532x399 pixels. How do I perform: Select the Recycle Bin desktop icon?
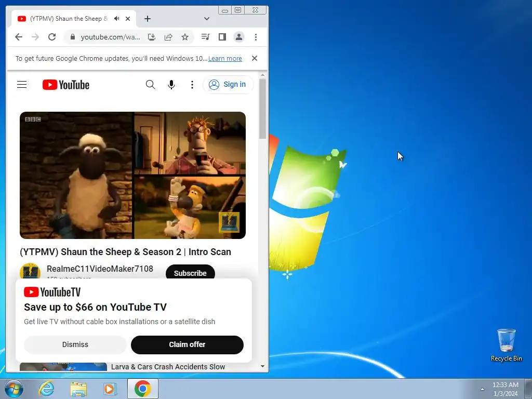point(506,345)
